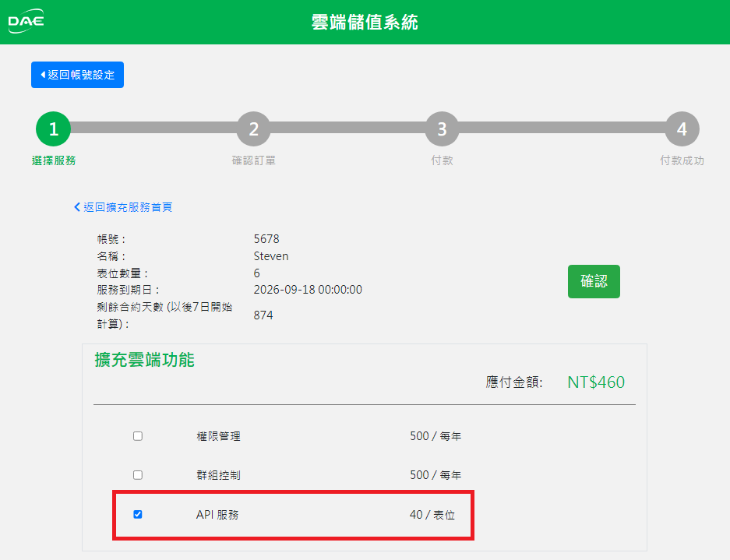The width and height of the screenshot is (730, 560).
Task: Enable the 群組控制 checkbox
Action: [x=138, y=474]
